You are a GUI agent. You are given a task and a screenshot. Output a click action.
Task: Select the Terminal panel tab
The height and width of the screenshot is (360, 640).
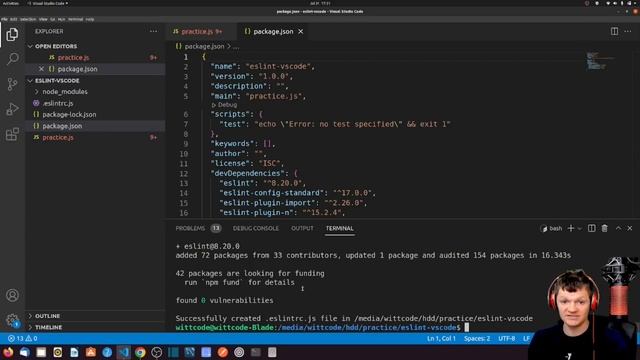pyautogui.click(x=340, y=228)
